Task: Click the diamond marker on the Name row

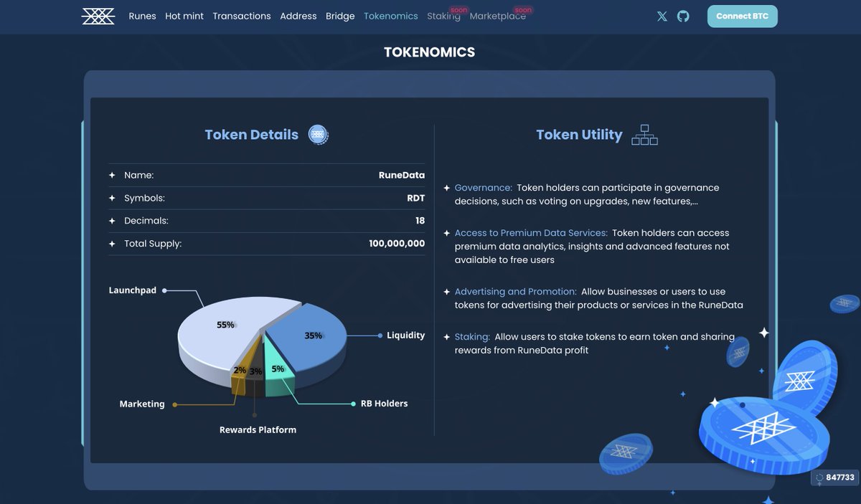Action: 113,175
